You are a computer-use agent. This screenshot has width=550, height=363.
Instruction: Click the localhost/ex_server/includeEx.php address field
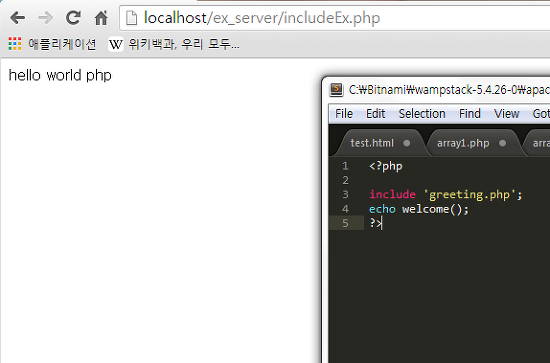click(x=334, y=18)
